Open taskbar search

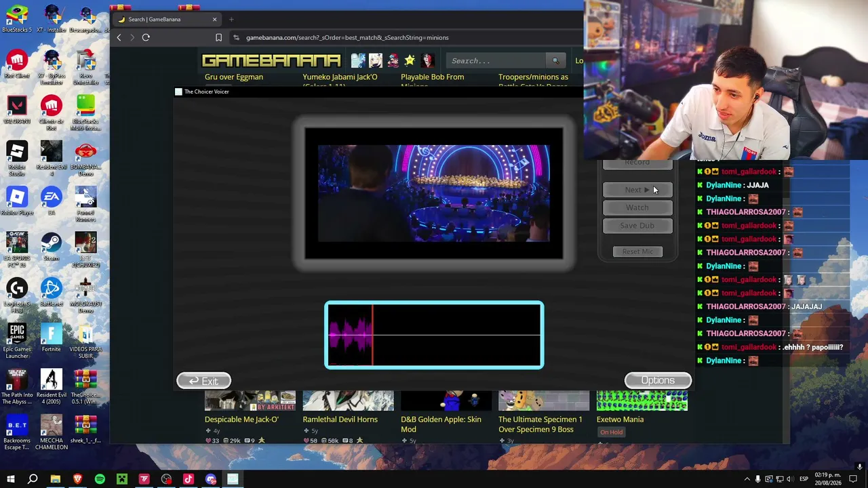click(33, 479)
